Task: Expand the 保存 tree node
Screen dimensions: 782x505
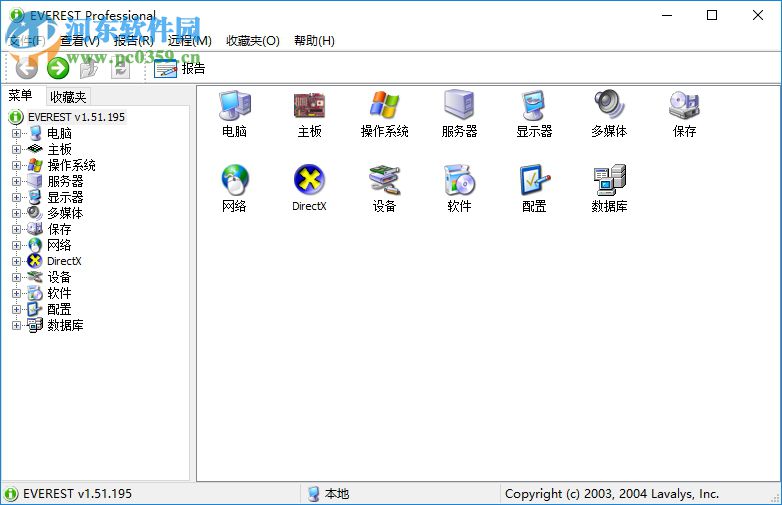Action: [x=16, y=229]
